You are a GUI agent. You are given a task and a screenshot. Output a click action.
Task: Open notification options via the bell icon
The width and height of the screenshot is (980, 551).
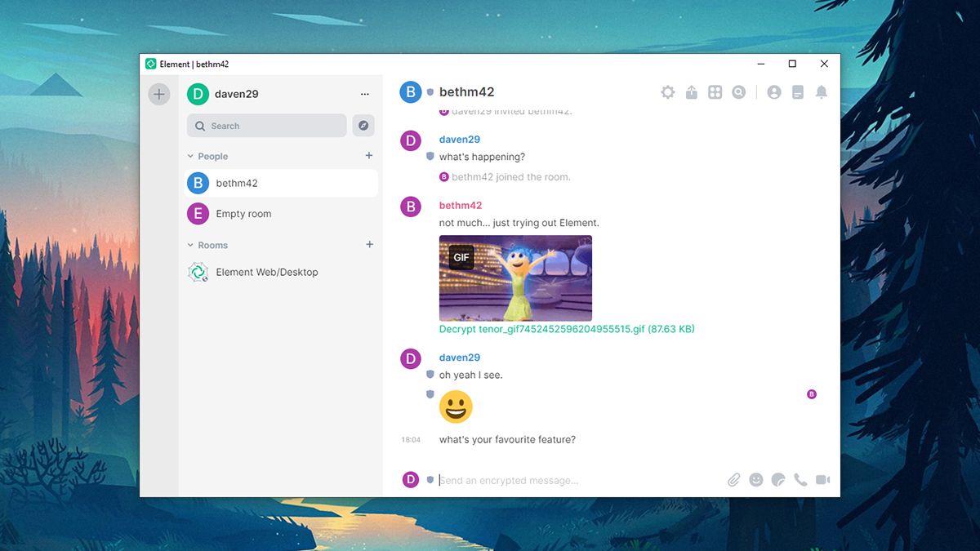822,91
